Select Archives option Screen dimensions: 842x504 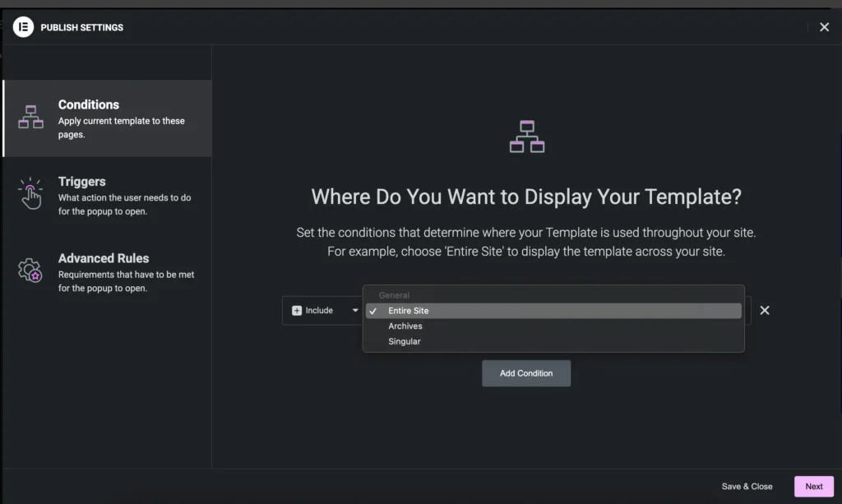[553, 326]
